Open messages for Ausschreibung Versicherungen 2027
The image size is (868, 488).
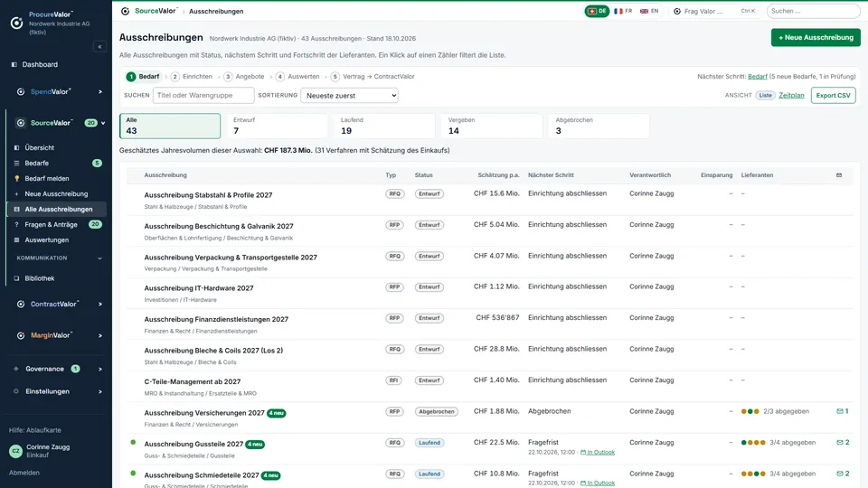(x=843, y=412)
